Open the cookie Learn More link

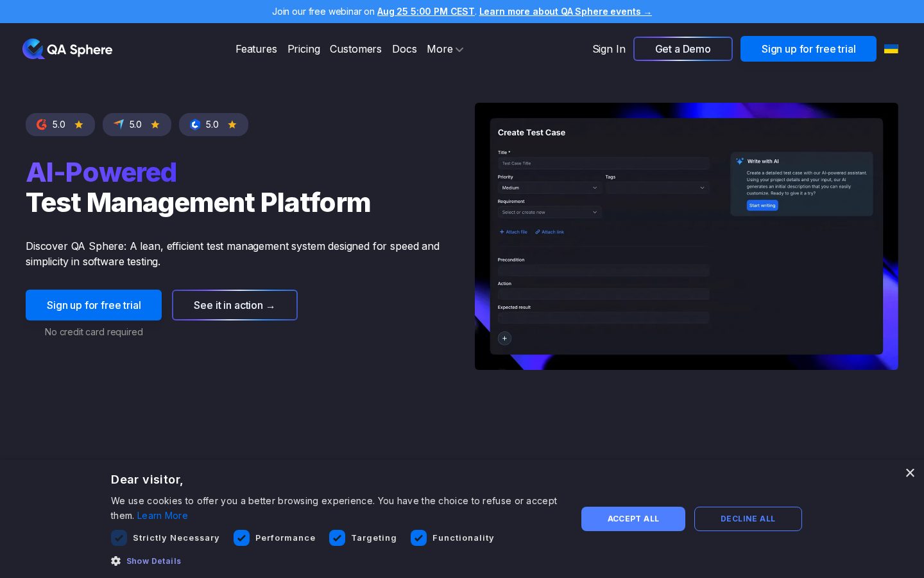click(x=162, y=516)
